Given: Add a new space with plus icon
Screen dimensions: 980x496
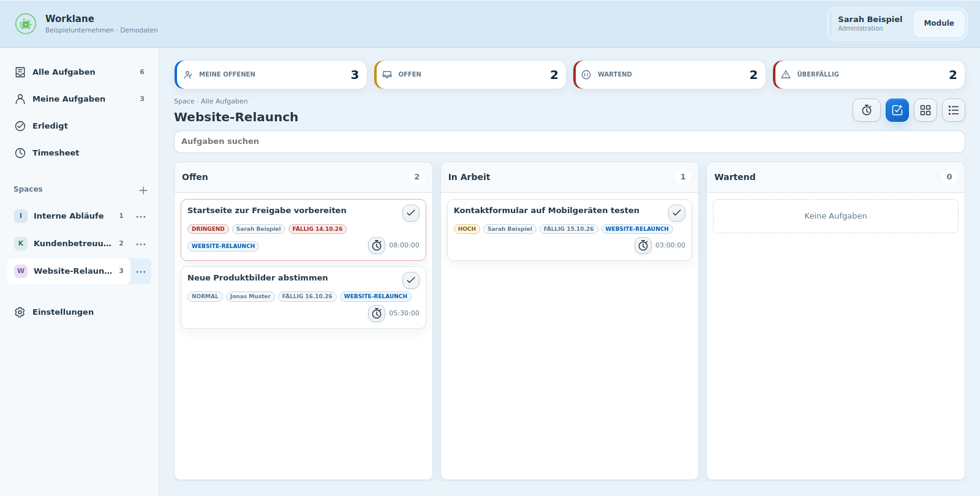Looking at the screenshot, I should [143, 190].
